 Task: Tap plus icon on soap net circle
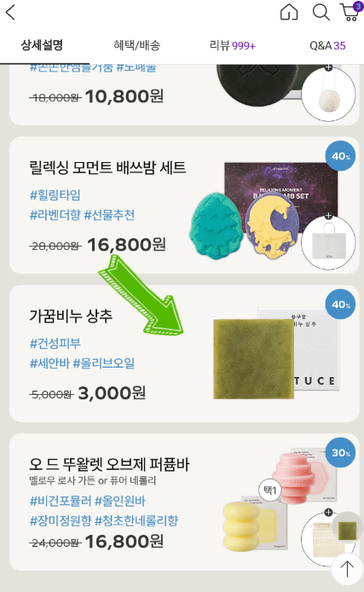(x=328, y=513)
